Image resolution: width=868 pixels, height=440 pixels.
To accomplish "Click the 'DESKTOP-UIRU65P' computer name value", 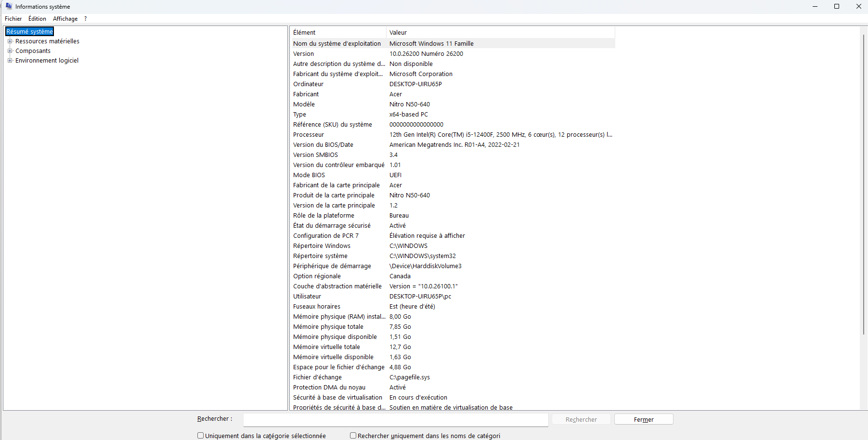I will tap(415, 84).
